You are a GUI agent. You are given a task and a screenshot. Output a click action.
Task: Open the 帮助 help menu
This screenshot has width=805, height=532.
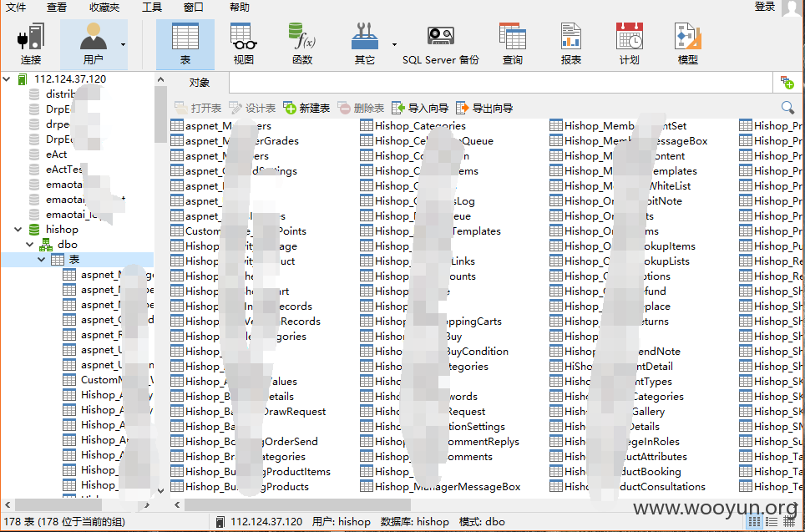point(240,8)
